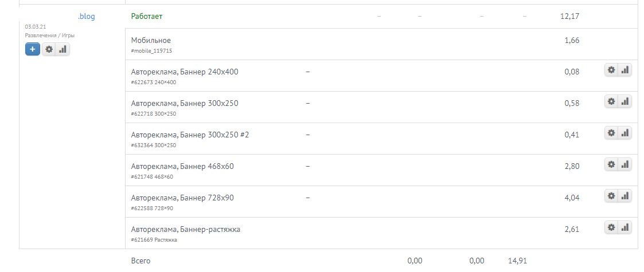Click the Развлечения / Игры category text
This screenshot has height=272, width=644.
click(x=50, y=35)
